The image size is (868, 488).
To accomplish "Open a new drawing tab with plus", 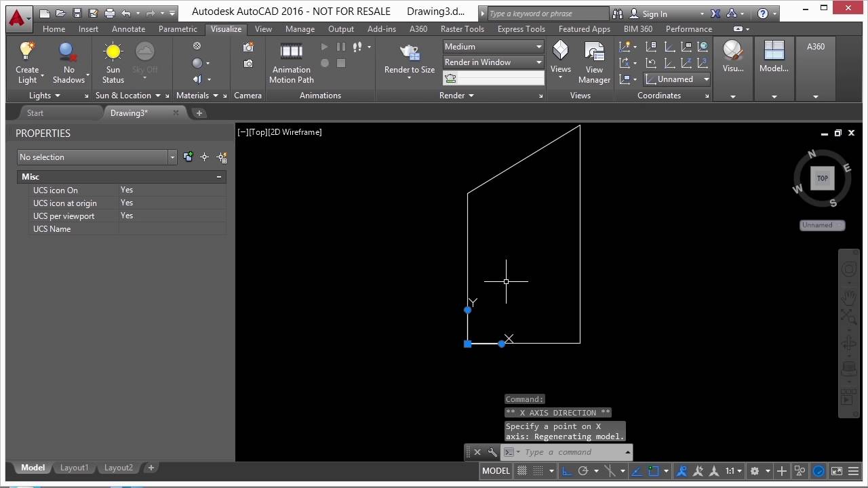I will click(x=199, y=113).
